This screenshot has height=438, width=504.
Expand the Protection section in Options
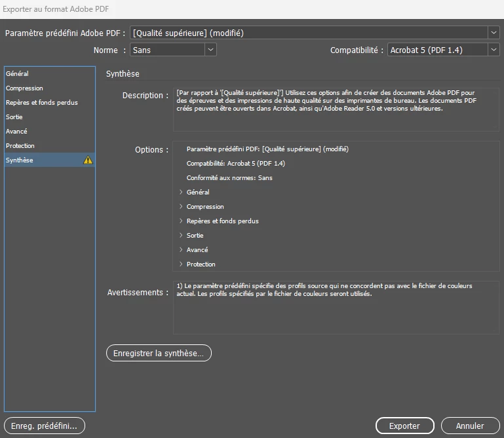click(x=181, y=265)
